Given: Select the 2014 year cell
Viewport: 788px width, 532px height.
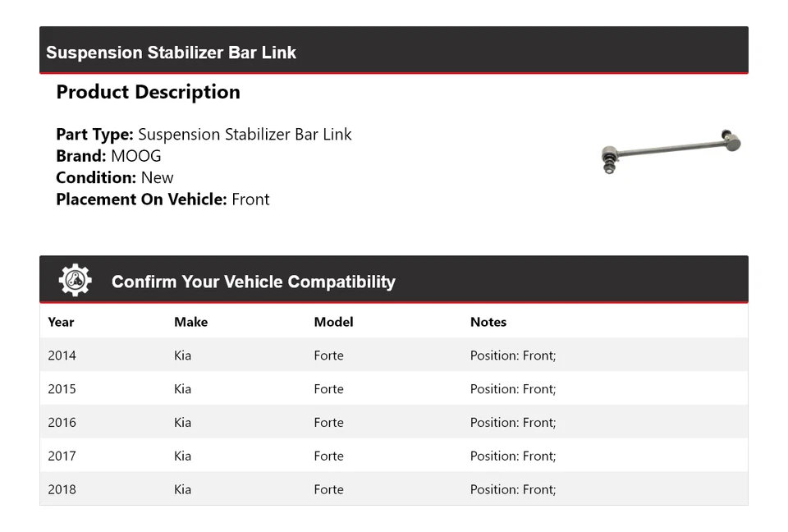Looking at the screenshot, I should pyautogui.click(x=62, y=355).
